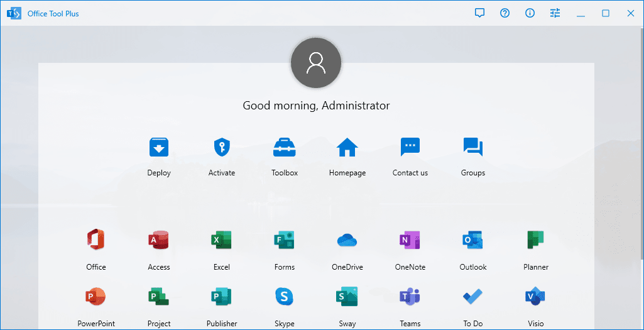644x330 pixels.
Task: Open the help question mark icon
Action: coord(505,13)
